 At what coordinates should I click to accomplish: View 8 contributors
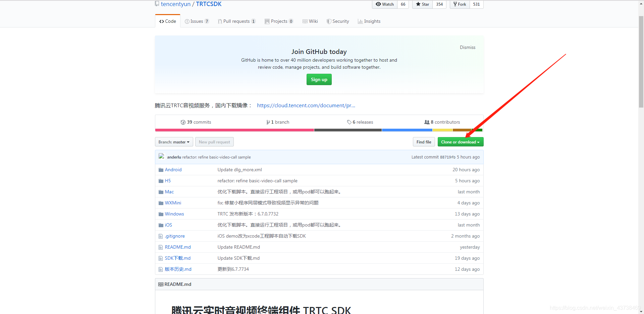[442, 122]
